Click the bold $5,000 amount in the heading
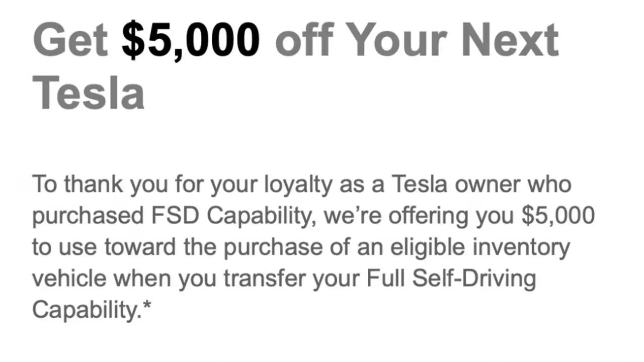The height and width of the screenshot is (362, 644). [191, 41]
